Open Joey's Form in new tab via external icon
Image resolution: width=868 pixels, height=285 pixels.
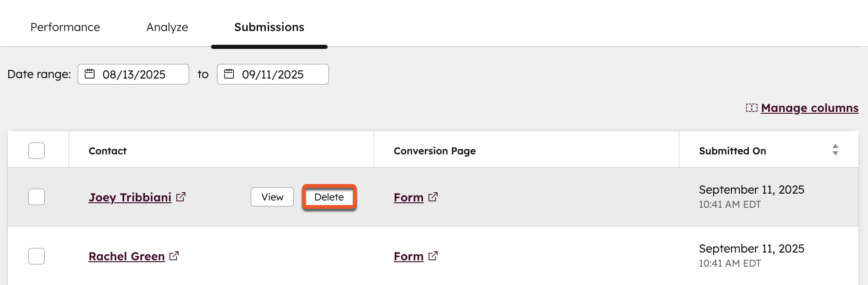click(x=433, y=197)
